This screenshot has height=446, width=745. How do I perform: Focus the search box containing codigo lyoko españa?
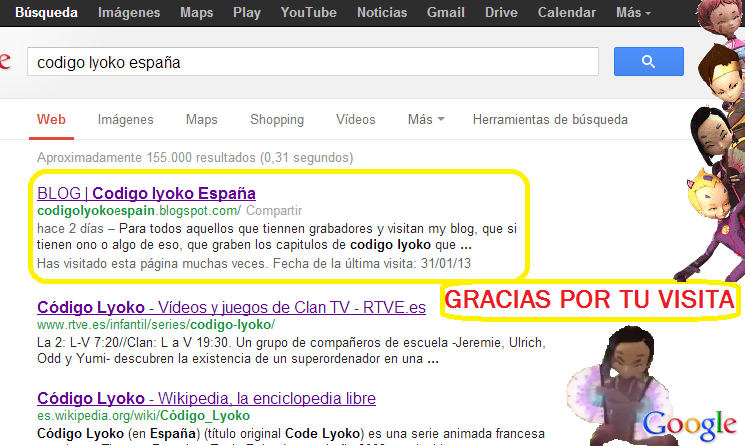point(313,62)
